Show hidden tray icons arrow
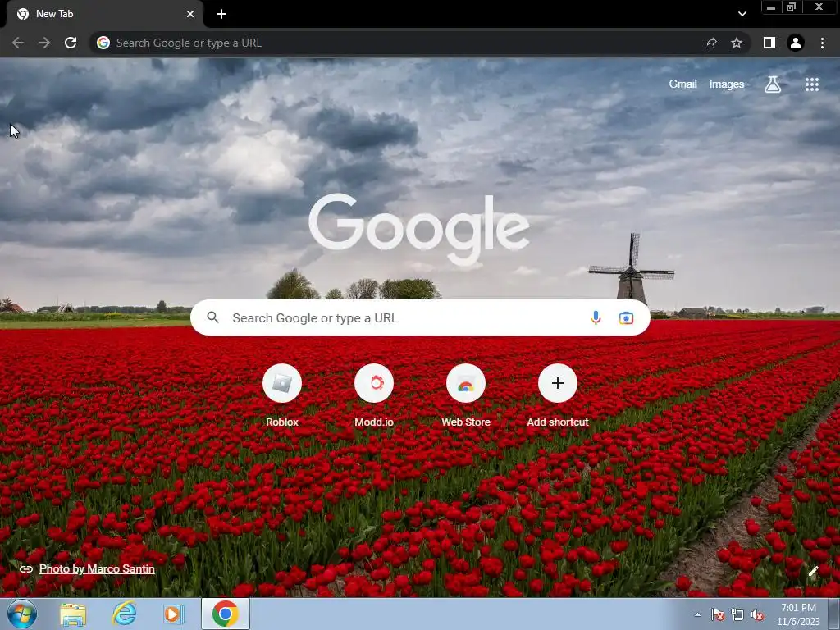The height and width of the screenshot is (630, 840). point(697,615)
